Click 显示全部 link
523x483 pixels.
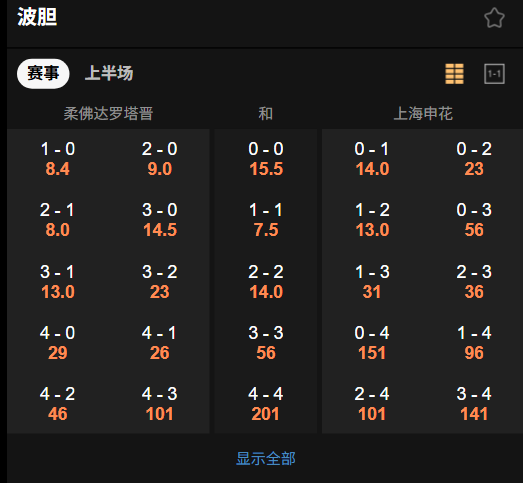click(x=266, y=458)
